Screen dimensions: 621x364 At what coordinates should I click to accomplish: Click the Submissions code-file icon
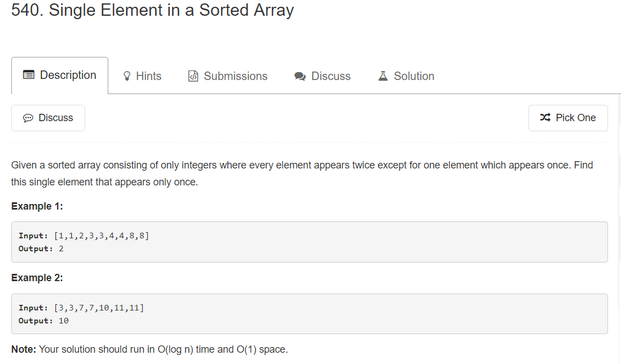pyautogui.click(x=193, y=76)
